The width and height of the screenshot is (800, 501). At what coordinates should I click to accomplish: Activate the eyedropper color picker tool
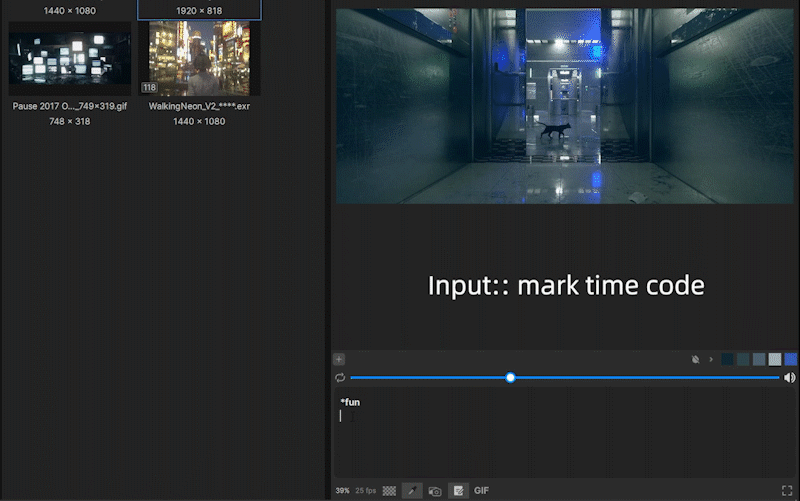click(412, 490)
